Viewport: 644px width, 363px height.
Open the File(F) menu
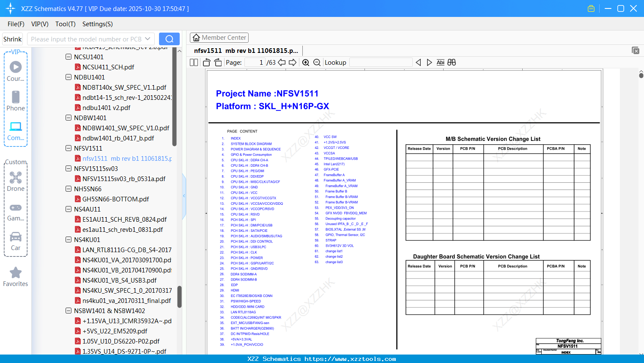(x=16, y=24)
